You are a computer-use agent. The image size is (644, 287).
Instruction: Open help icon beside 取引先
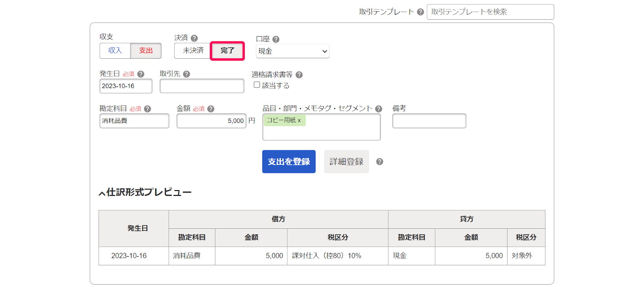186,74
